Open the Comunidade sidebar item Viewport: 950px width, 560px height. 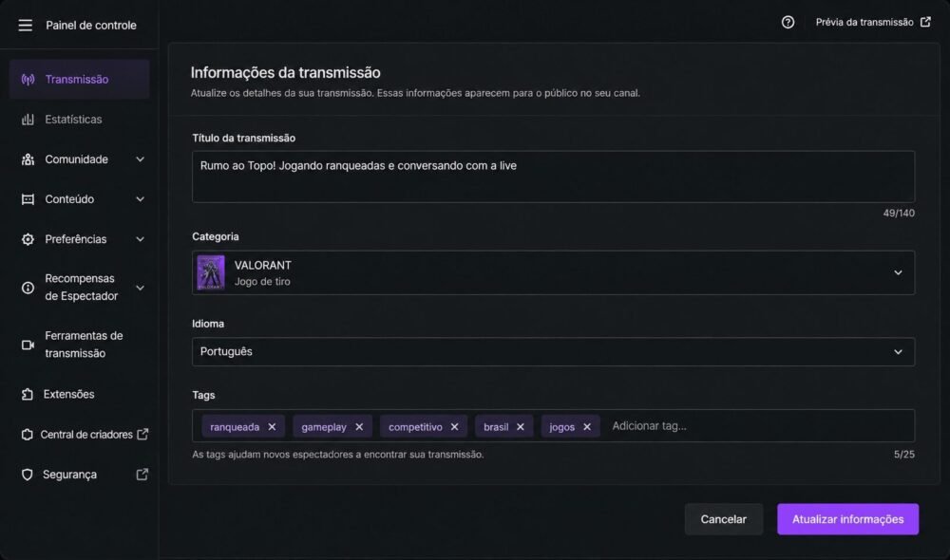click(80, 159)
